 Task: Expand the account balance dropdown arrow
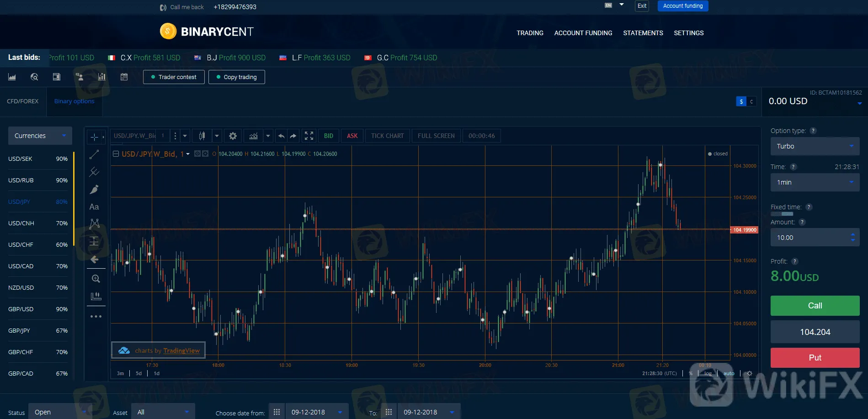click(859, 103)
